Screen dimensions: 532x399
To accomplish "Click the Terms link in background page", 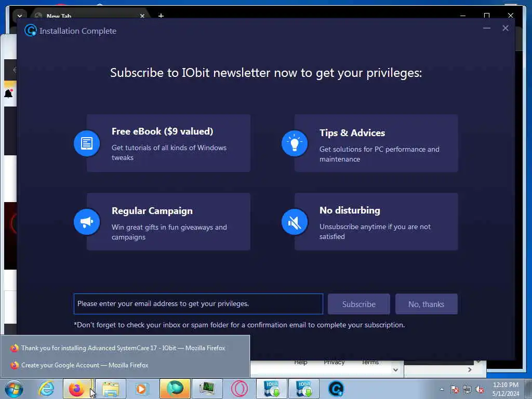I will coord(370,362).
